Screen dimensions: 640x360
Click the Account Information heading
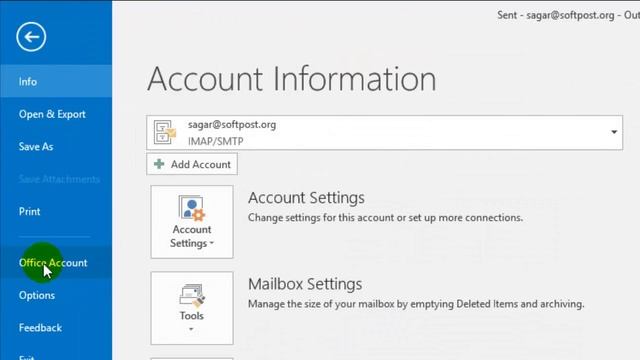(292, 79)
